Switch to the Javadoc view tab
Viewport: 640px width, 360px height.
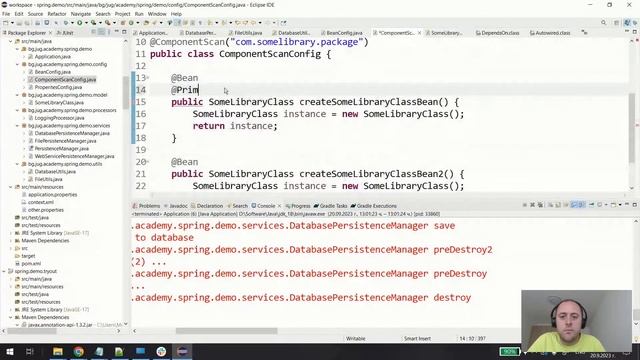point(176,206)
